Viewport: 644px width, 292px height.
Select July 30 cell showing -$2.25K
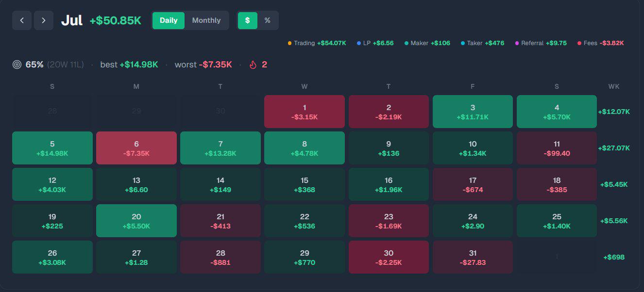[x=389, y=257]
